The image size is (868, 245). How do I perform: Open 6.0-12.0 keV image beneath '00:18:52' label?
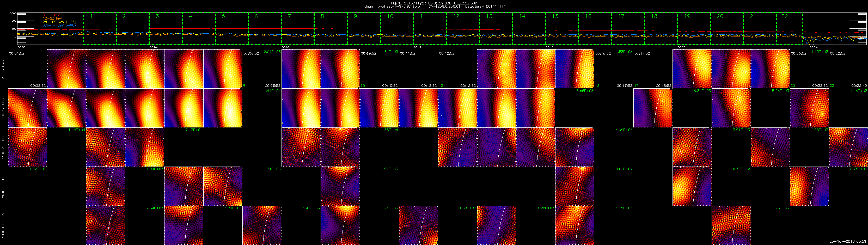pyautogui.click(x=653, y=108)
